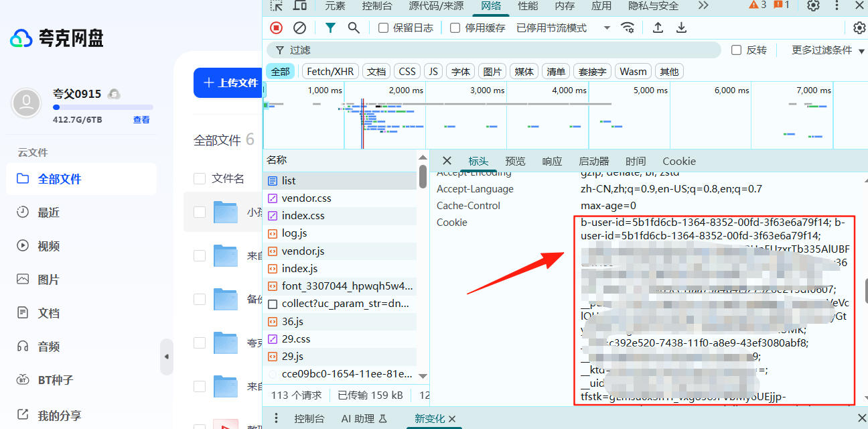Click the red record network log button
The image size is (868, 429).
pos(276,27)
